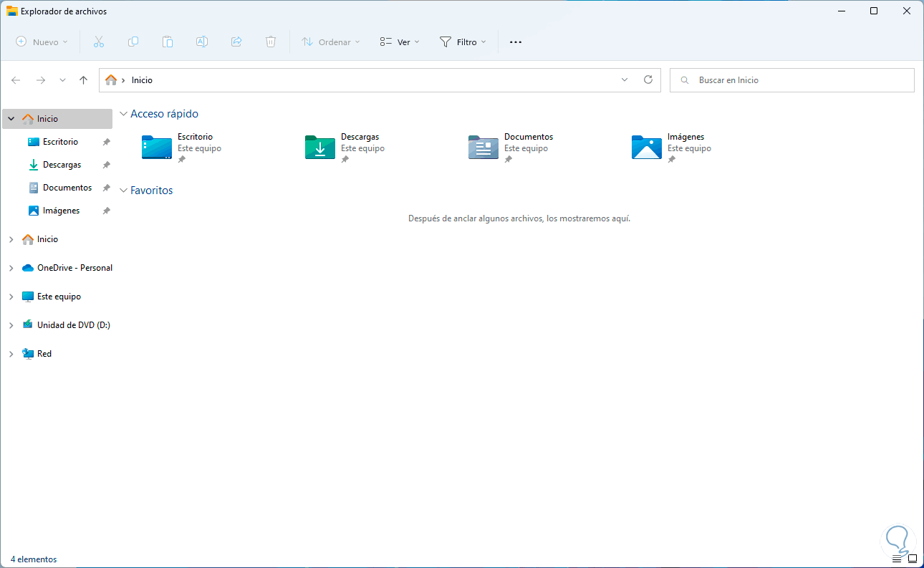Click the Cut scissors icon in toolbar

(99, 42)
